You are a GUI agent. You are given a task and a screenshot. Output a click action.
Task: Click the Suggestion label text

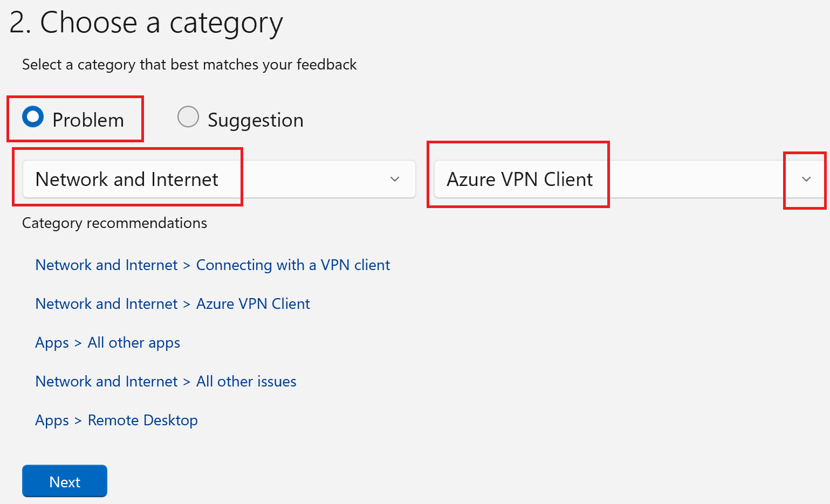pyautogui.click(x=255, y=120)
